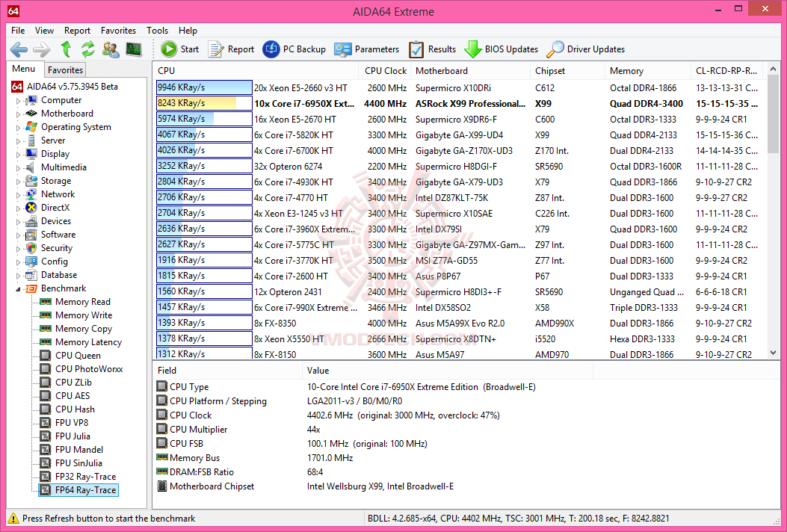Expand the Operating System tree node
This screenshot has height=532, width=787.
18,128
